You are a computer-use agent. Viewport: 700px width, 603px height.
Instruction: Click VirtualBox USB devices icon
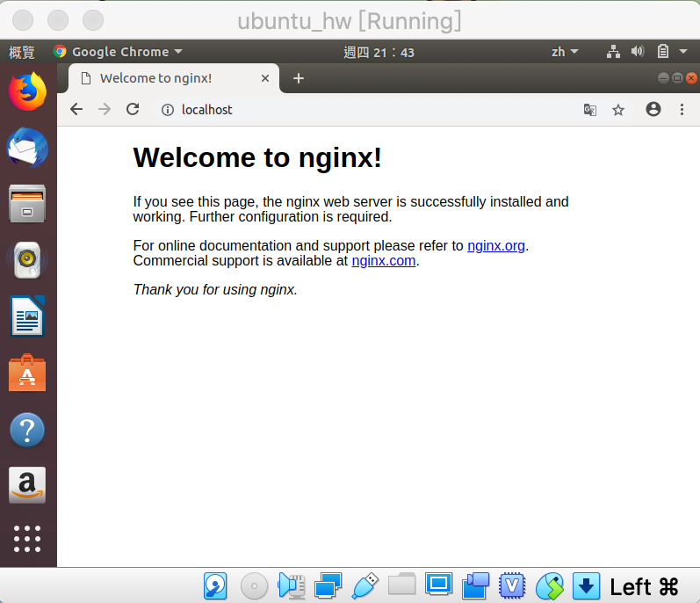coord(364,585)
